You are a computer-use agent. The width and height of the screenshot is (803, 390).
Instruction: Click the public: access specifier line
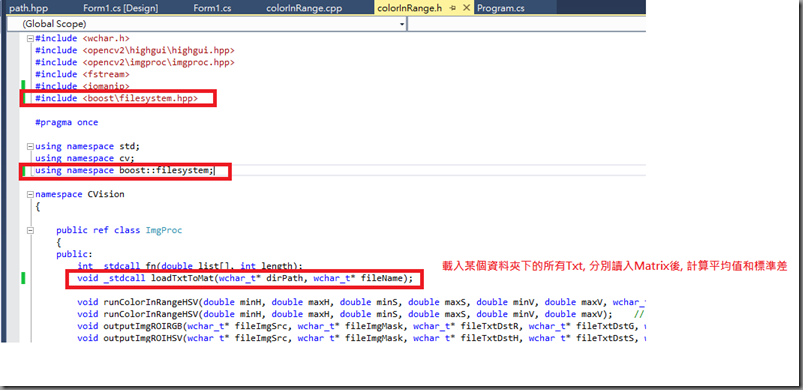point(74,254)
